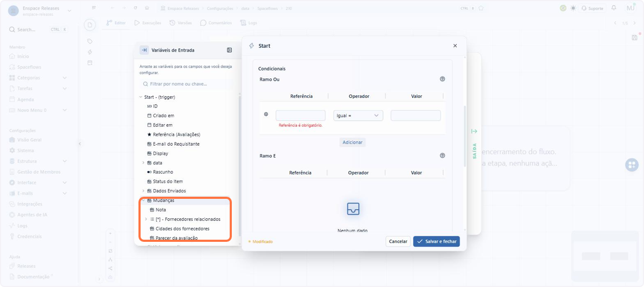Open the Igual = operator dropdown
The width and height of the screenshot is (644, 287).
[x=358, y=116]
